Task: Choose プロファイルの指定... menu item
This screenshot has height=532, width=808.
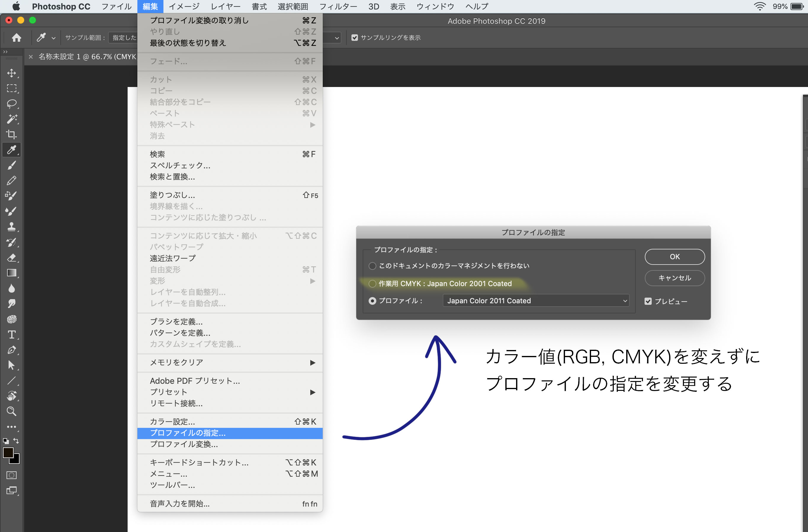Action: 230,433
